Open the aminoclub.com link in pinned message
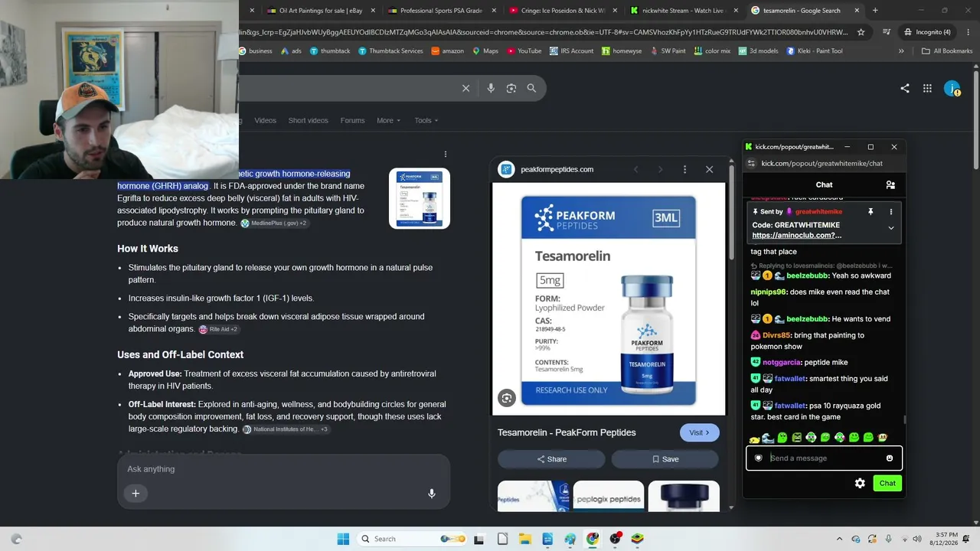The image size is (980, 551). coord(797,236)
